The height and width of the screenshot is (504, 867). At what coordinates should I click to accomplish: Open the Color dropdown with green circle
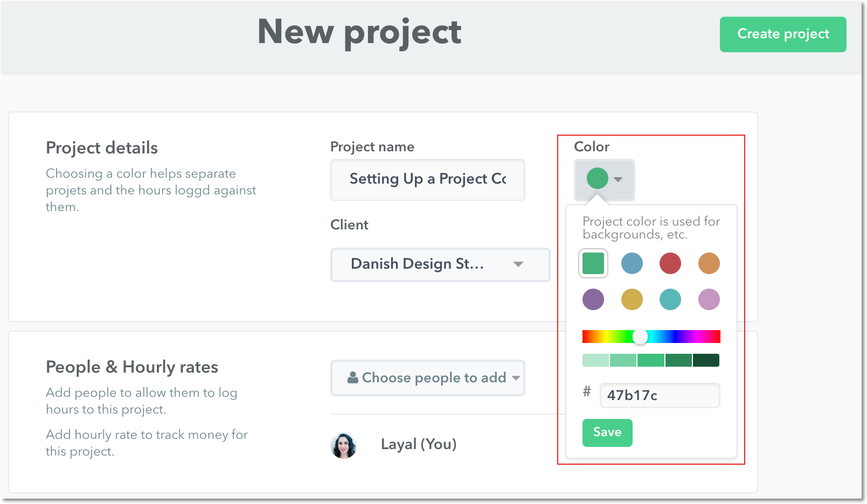click(x=605, y=179)
